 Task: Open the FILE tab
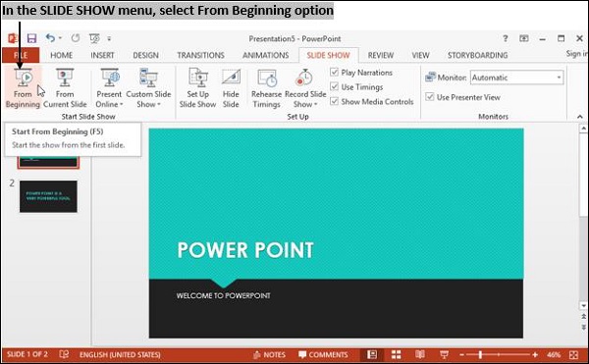[21, 55]
